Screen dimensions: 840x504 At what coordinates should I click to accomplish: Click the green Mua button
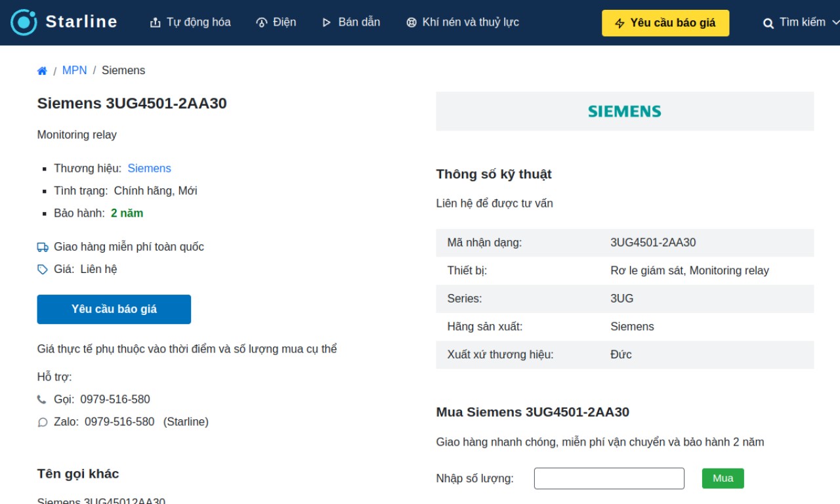point(723,478)
